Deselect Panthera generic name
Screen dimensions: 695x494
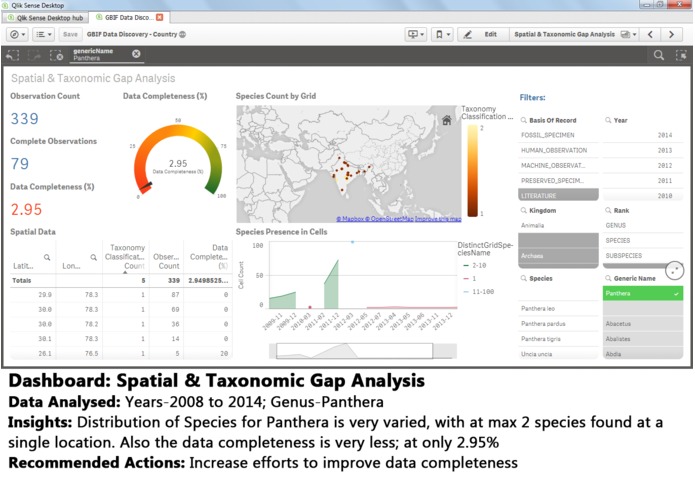pos(643,293)
